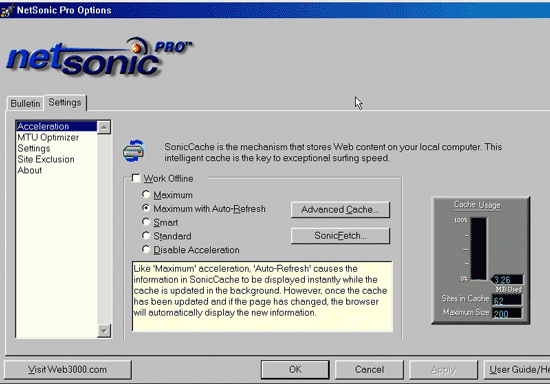Click the Maximum Size value 200
The image size is (550, 384).
tap(507, 314)
